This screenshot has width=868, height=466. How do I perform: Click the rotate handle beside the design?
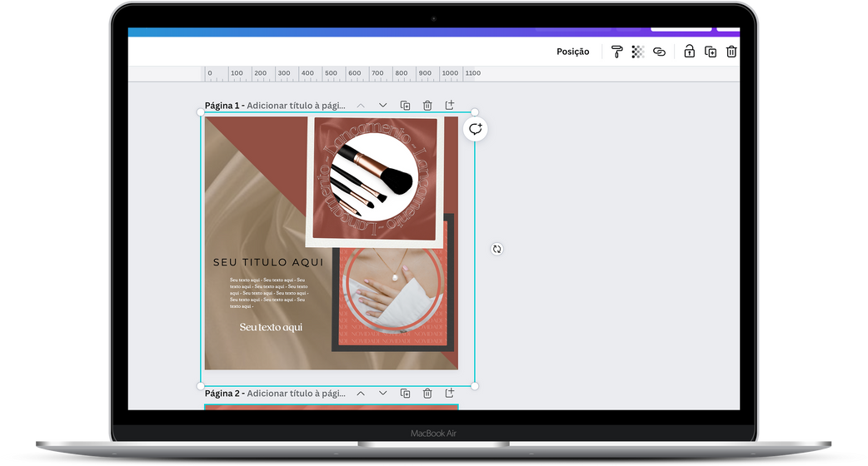[x=497, y=249]
